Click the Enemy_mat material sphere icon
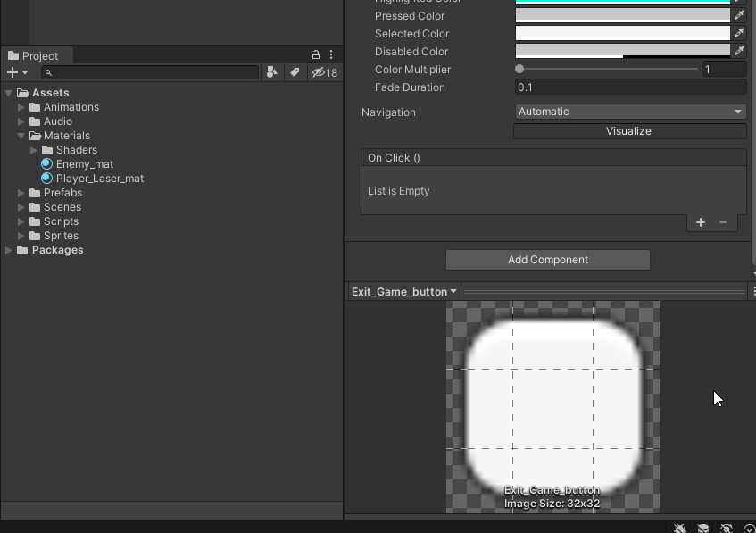756x533 pixels. pos(46,164)
